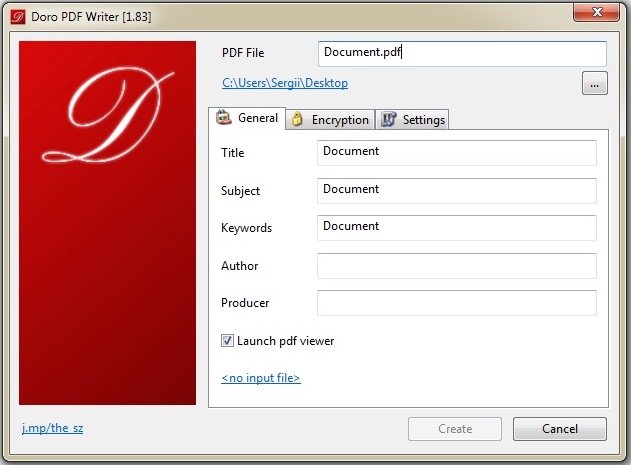This screenshot has height=465, width=631.
Task: Click the Doro app icon in title bar
Action: (18, 17)
